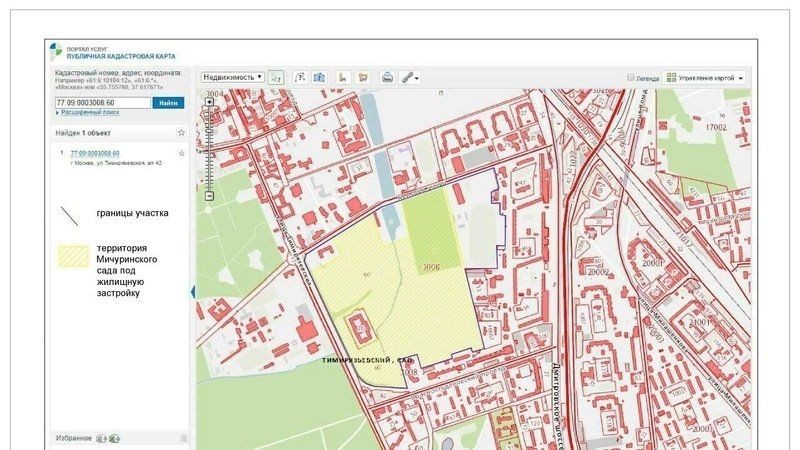This screenshot has width=800, height=450.
Task: Add result 77:09:0003008:60 to favorites star
Action: click(x=181, y=154)
